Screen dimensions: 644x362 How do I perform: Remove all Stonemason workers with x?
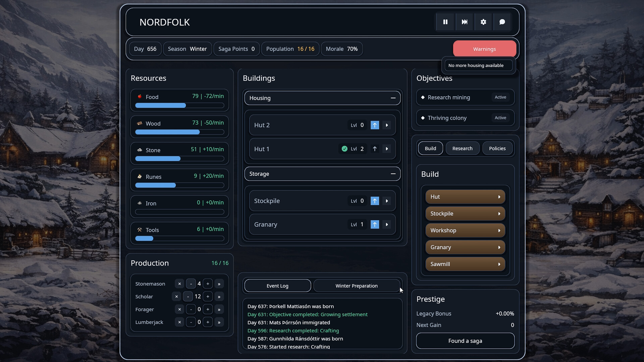pos(179,284)
